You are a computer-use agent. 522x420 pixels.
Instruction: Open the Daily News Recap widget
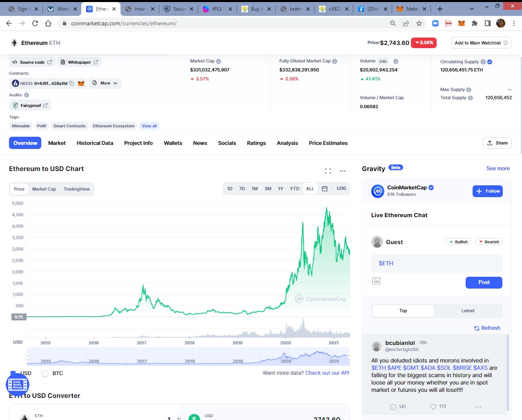point(18,384)
